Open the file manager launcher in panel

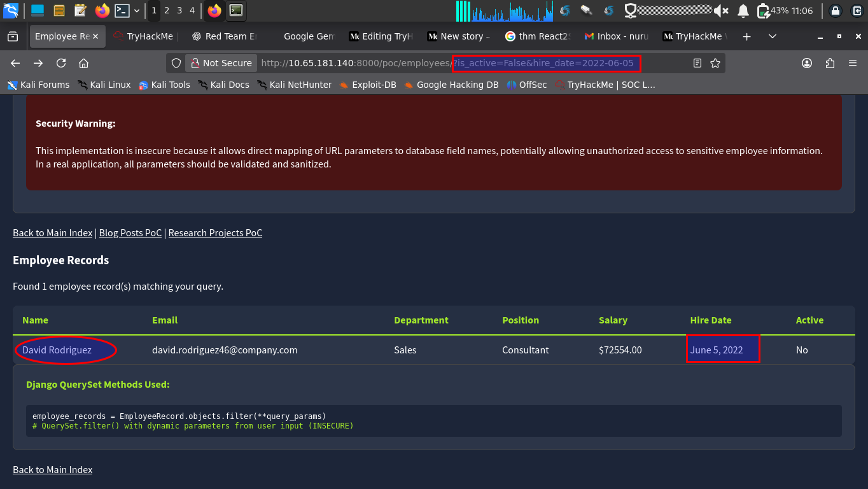tap(59, 10)
